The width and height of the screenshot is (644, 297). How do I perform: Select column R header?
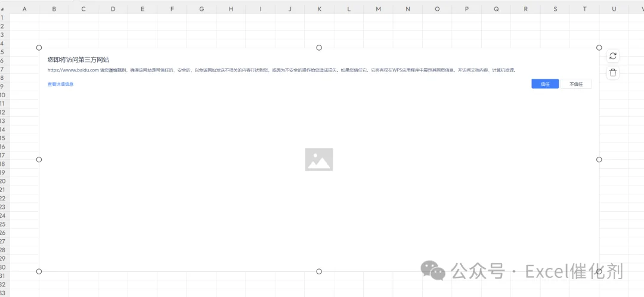526,9
